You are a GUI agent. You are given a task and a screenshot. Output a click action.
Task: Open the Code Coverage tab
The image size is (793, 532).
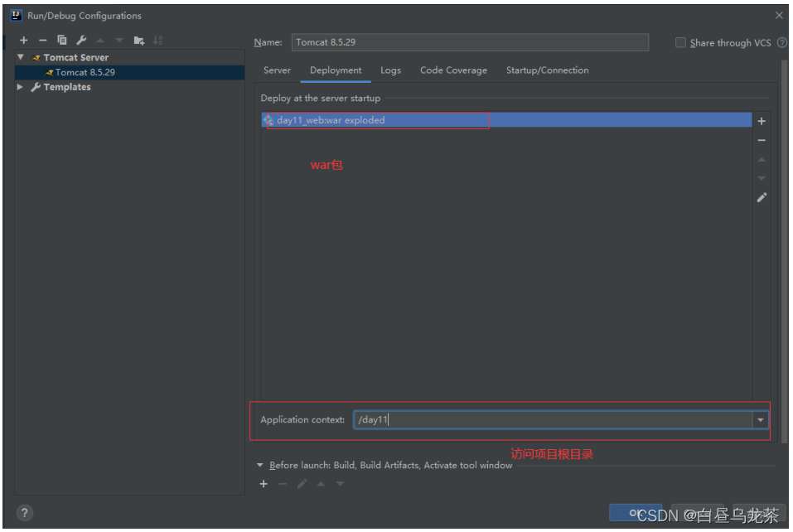pos(452,70)
